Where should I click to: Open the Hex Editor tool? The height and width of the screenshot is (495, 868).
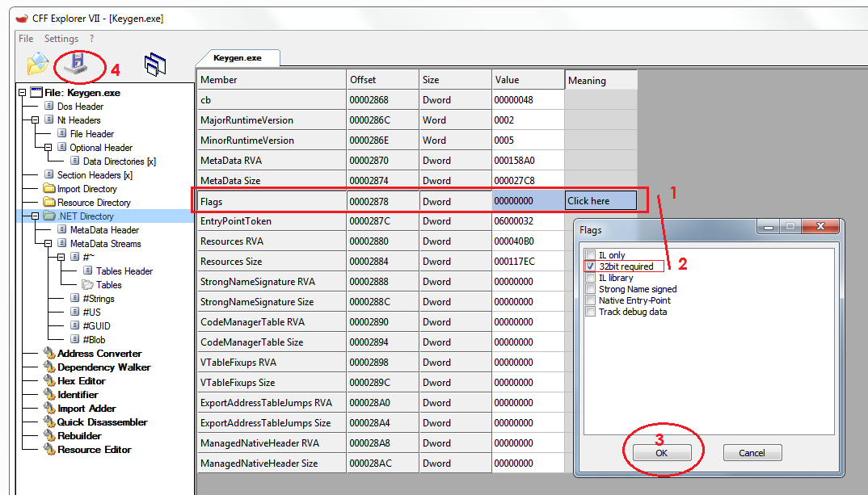pos(82,381)
